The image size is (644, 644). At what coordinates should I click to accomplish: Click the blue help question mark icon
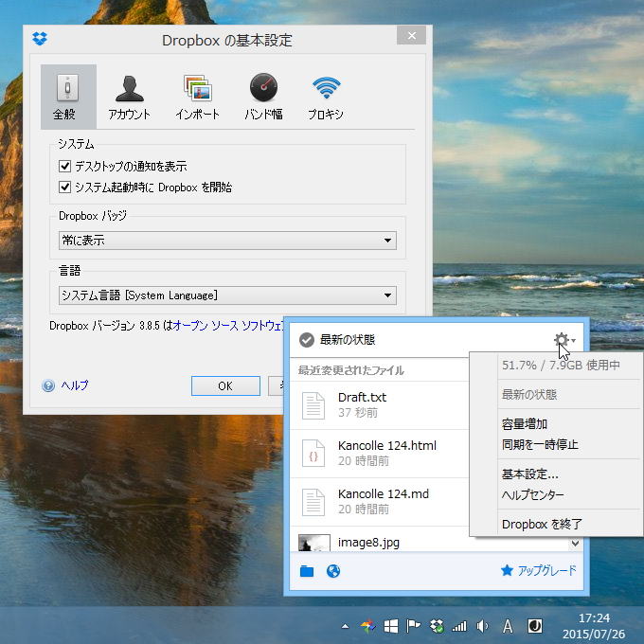coord(48,385)
